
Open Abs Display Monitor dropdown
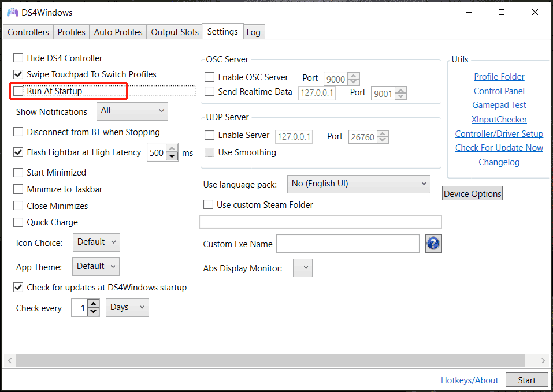pyautogui.click(x=303, y=268)
